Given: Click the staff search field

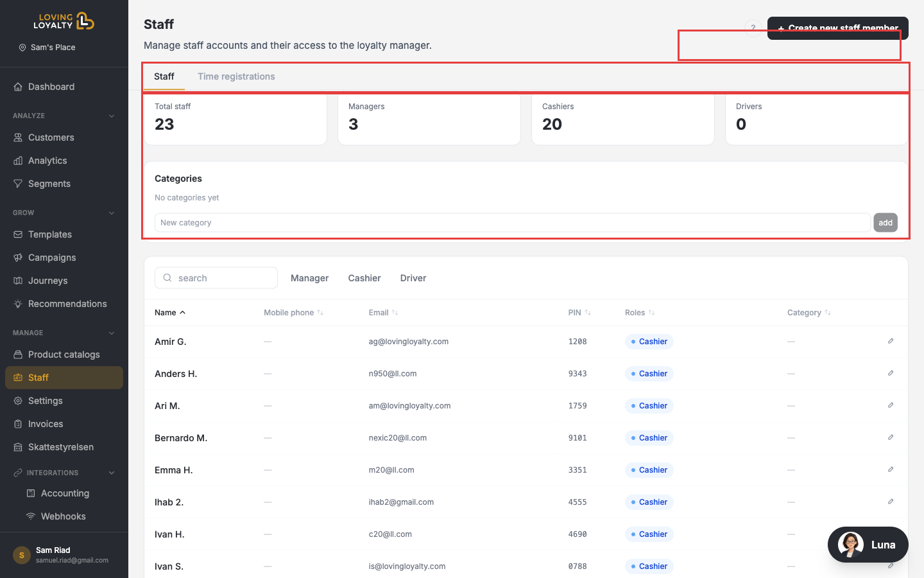Looking at the screenshot, I should pos(216,278).
